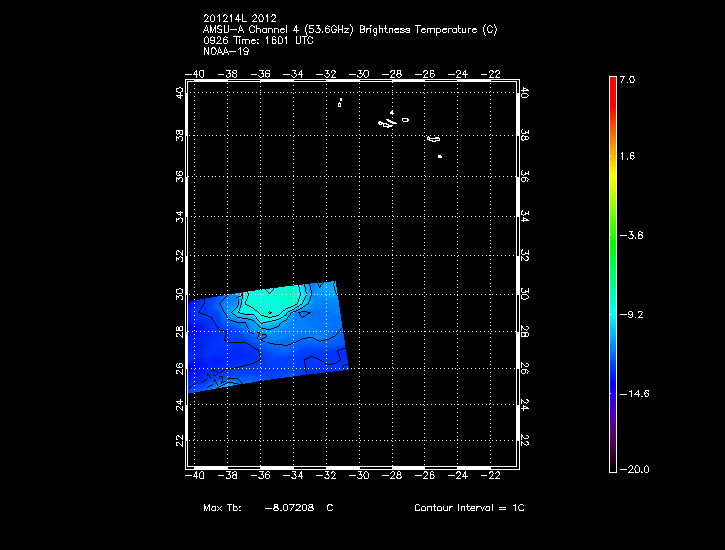725x550 pixels.
Task: Click the 40 label on the left axis
Action: click(181, 92)
